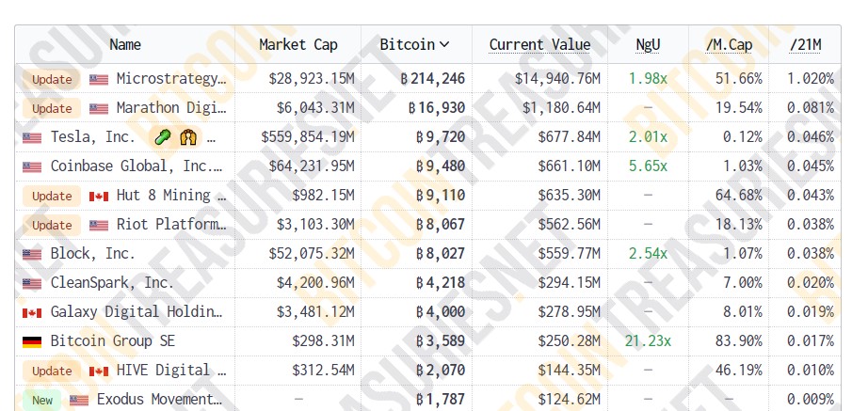This screenshot has width=868, height=411.
Task: Click the raised hands emoji in Tesla row
Action: coord(187,137)
